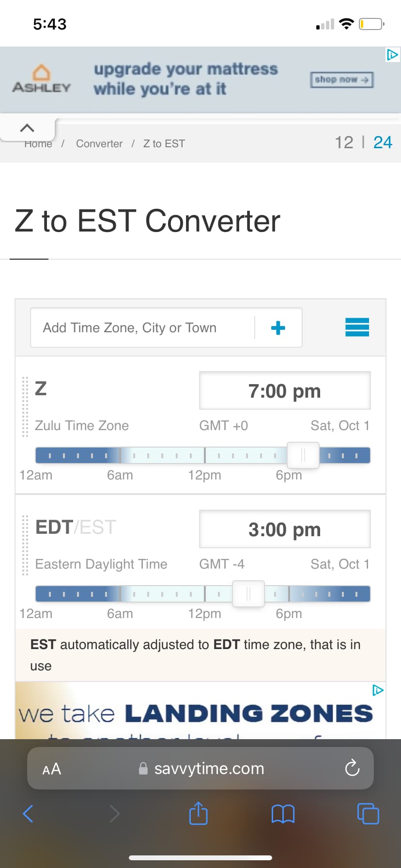Edit the EDT 3:00 pm time field

pyautogui.click(x=285, y=529)
